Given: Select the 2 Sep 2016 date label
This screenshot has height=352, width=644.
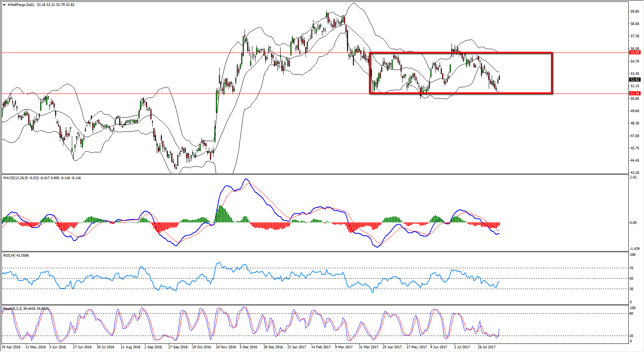Looking at the screenshot, I should 153,347.
